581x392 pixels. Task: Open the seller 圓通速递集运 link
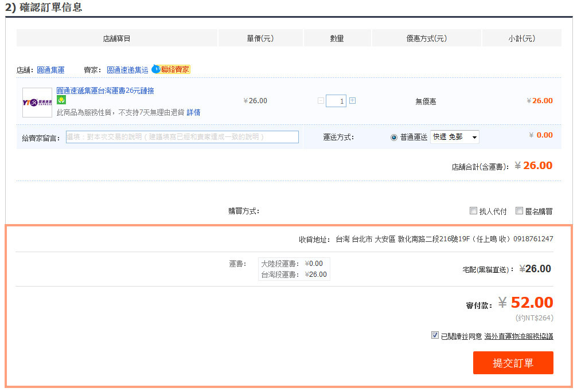pyautogui.click(x=127, y=70)
